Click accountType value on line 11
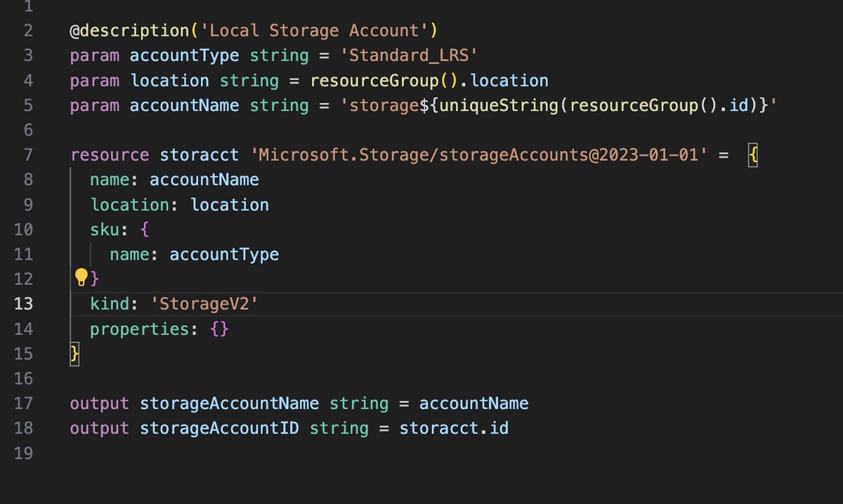This screenshot has height=504, width=843. (225, 254)
